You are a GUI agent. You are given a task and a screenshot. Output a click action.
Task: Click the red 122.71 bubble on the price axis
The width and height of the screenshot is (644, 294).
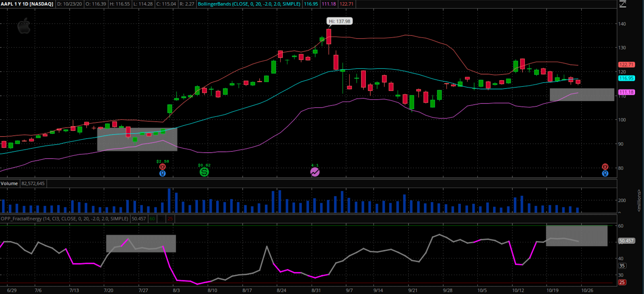pyautogui.click(x=626, y=64)
